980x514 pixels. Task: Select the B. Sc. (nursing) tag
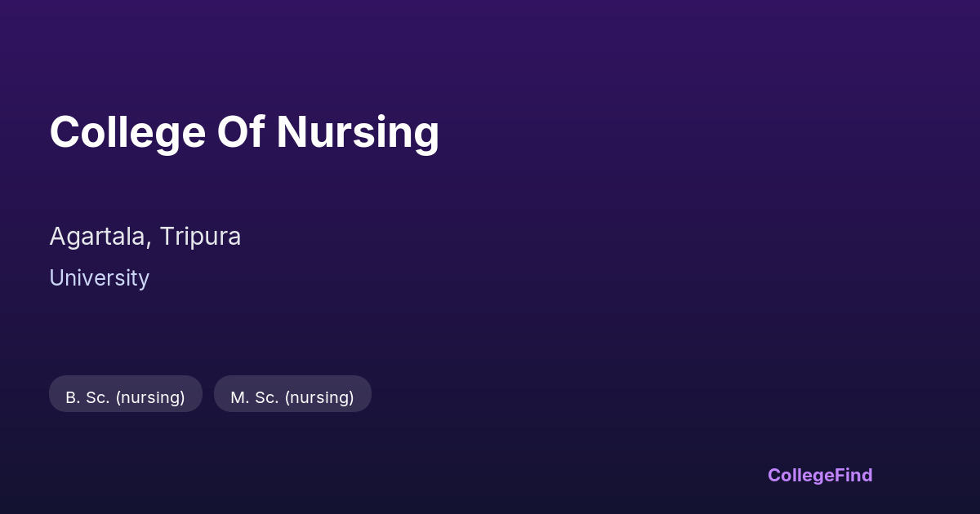click(126, 397)
